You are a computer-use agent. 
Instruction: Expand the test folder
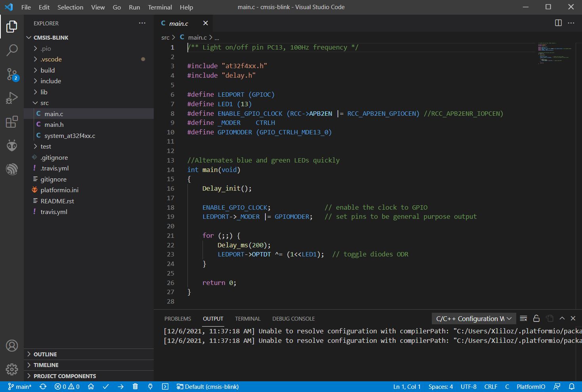coord(89,146)
